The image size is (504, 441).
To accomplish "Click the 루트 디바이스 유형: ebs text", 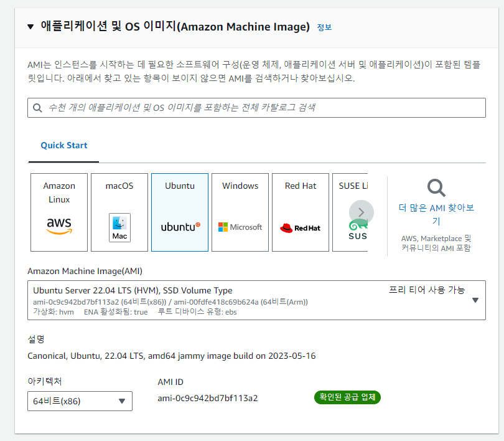I will click(197, 312).
